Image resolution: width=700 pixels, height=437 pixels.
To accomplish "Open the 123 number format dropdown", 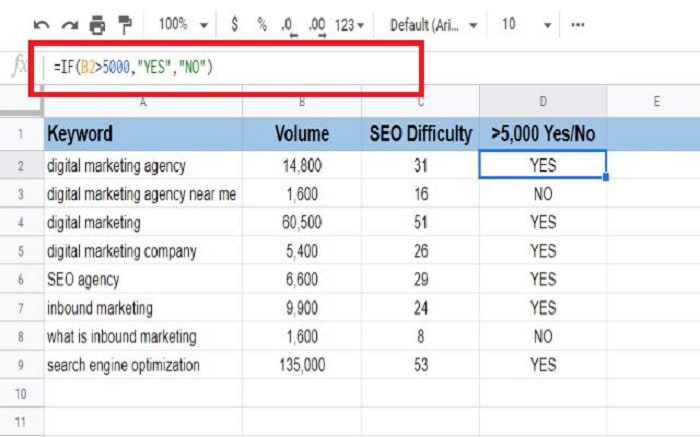I will (x=350, y=24).
